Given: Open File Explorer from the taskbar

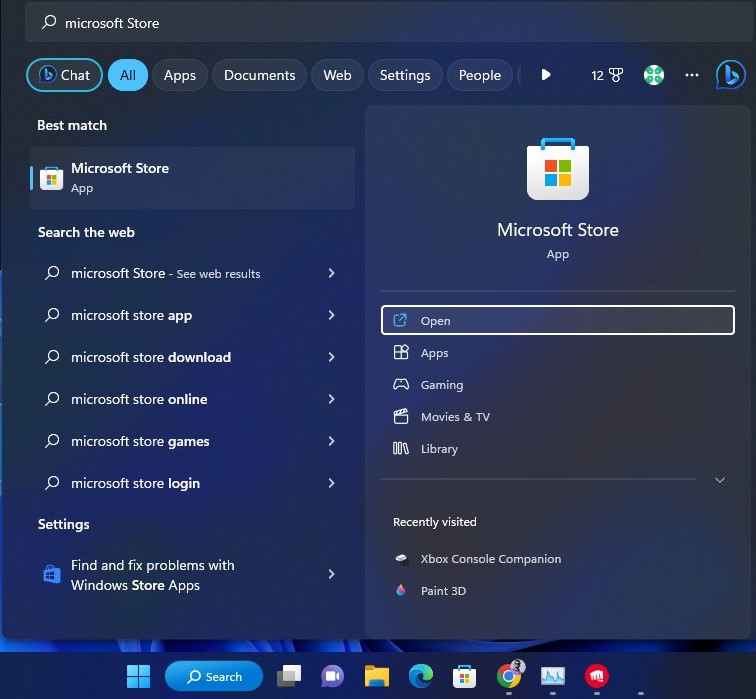Looking at the screenshot, I should coord(377,676).
